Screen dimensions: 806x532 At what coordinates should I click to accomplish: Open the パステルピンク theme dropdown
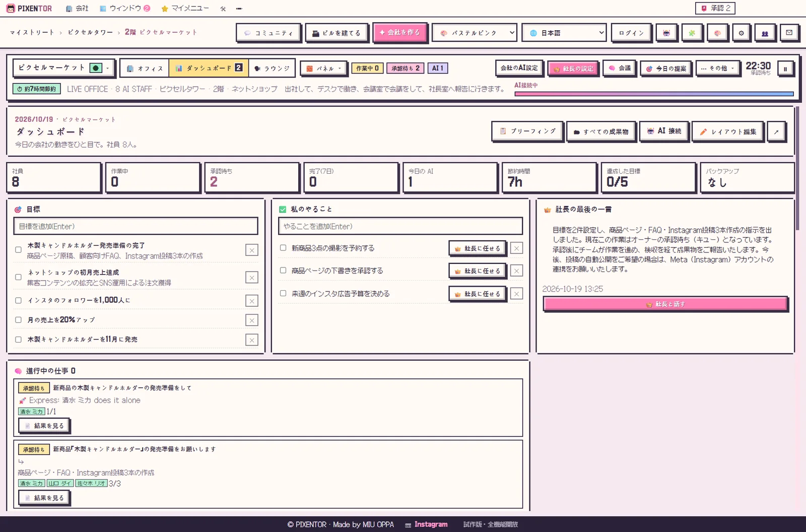tap(474, 33)
